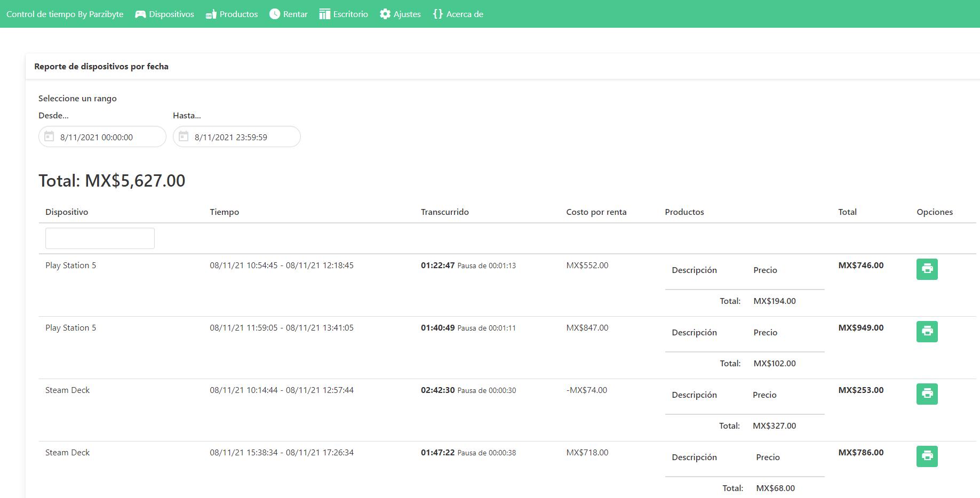980x498 pixels.
Task: Click Control de tiempo By Parzibyte brand link
Action: pyautogui.click(x=65, y=14)
